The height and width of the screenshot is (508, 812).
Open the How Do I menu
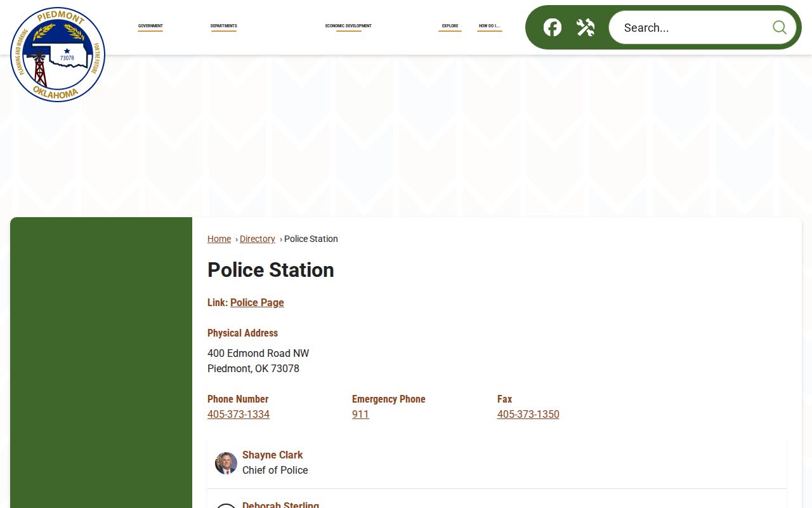coord(489,27)
